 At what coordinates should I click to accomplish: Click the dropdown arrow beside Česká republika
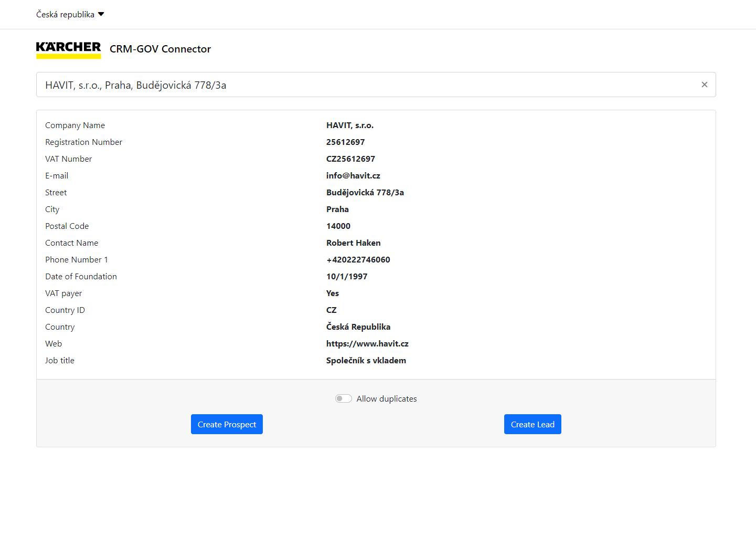pyautogui.click(x=101, y=14)
